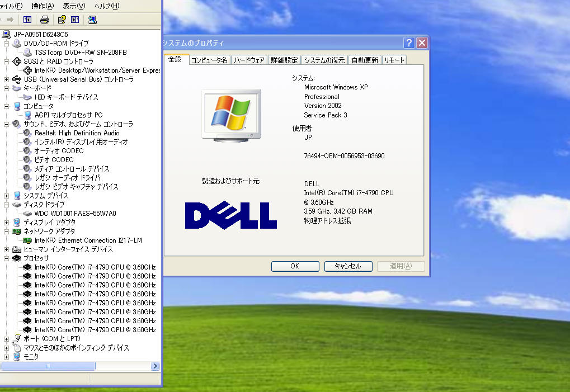Select the Intel Desktop/Workstation/Server Express device
Viewport: 570px width, 392px height.
(x=97, y=70)
